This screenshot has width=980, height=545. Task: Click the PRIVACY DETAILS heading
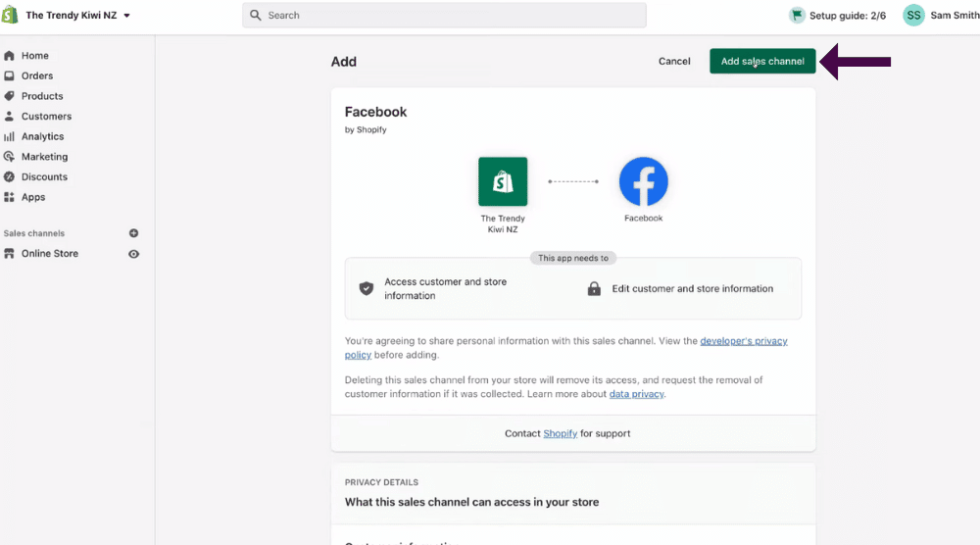pos(381,482)
